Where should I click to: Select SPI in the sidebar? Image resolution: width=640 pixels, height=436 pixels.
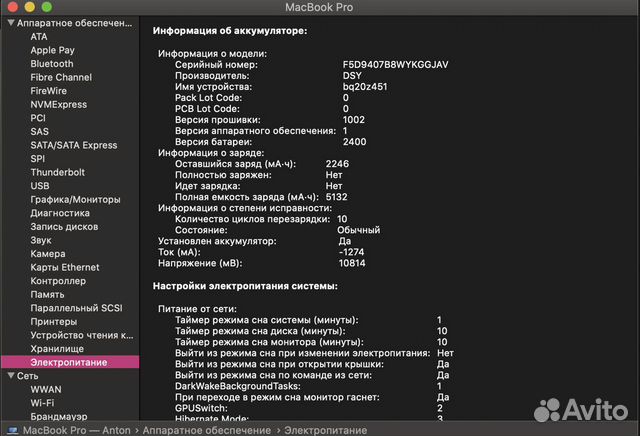click(x=38, y=158)
